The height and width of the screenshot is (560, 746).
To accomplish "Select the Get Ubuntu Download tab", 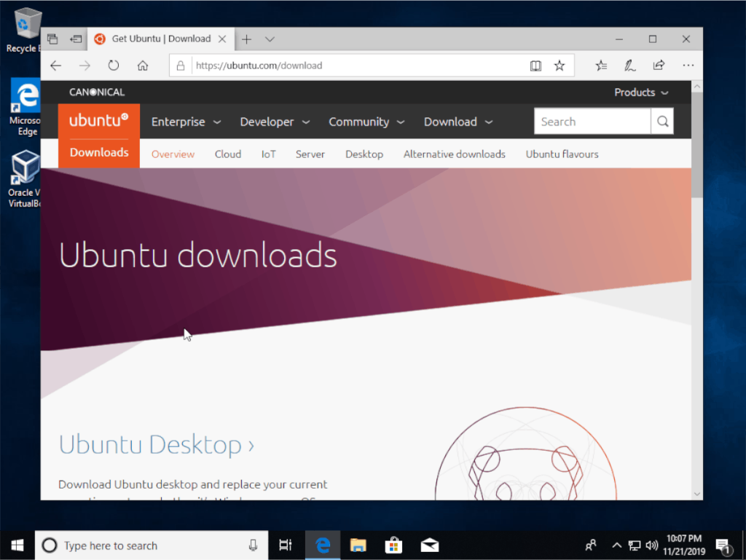I will click(x=153, y=39).
